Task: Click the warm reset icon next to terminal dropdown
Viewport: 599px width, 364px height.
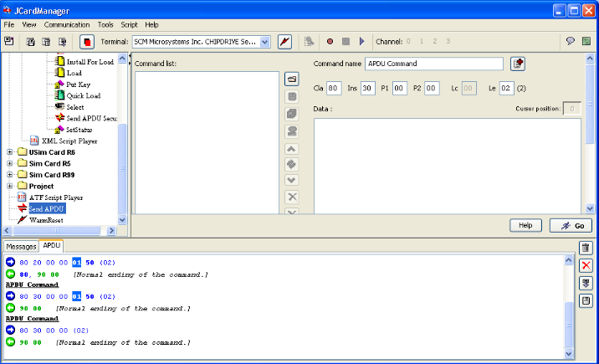Action: (x=284, y=41)
